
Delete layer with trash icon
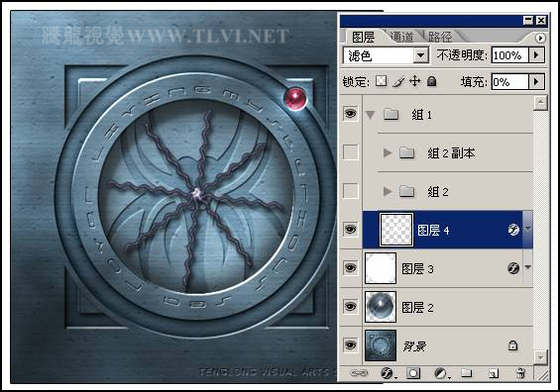[520, 373]
